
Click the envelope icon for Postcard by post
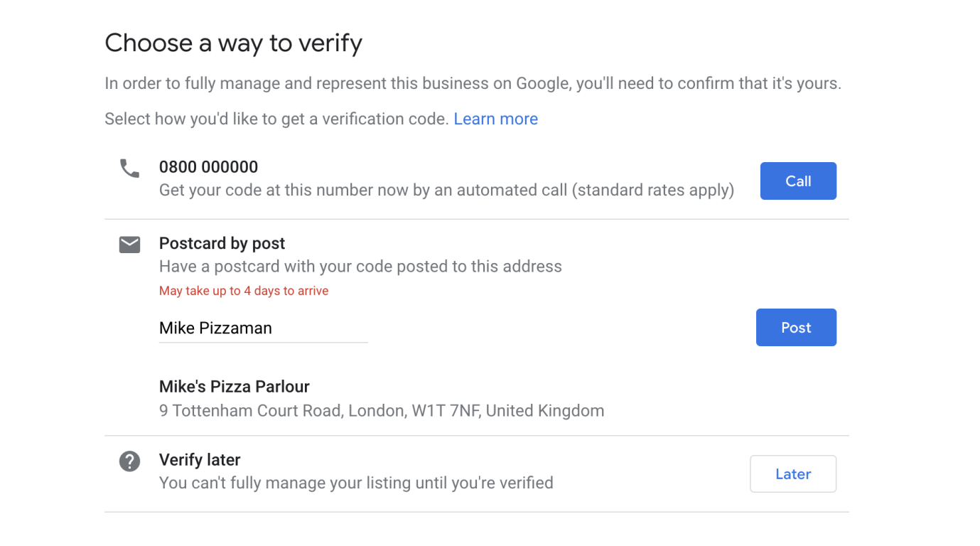pos(129,245)
